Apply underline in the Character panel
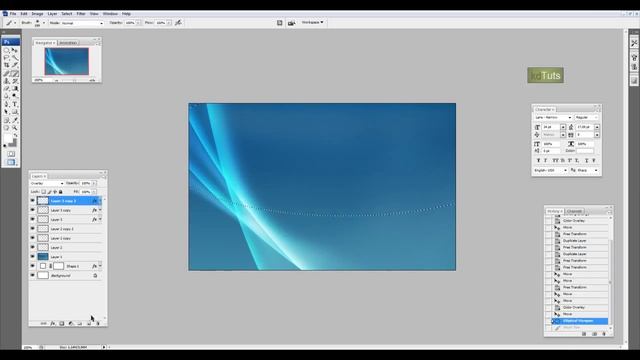Image resolution: width=640 pixels, height=360 pixels. coord(587,160)
